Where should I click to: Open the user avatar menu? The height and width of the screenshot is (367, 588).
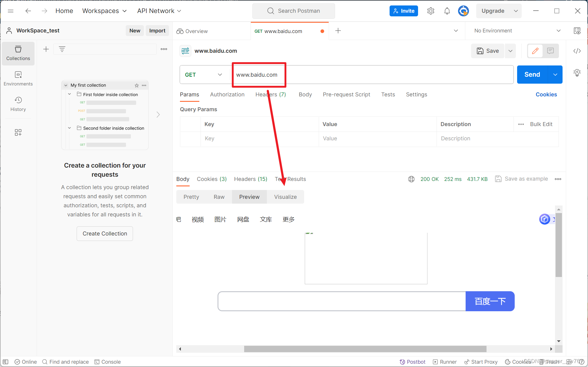click(x=463, y=11)
